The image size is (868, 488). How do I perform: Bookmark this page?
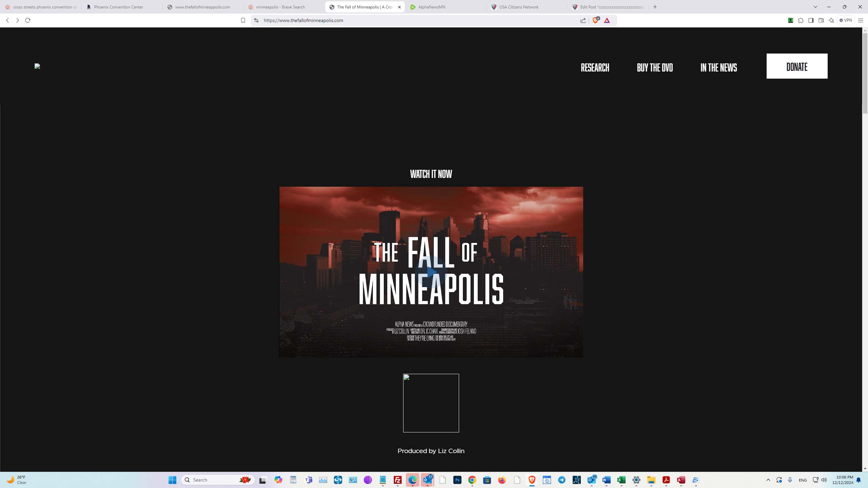pyautogui.click(x=243, y=20)
